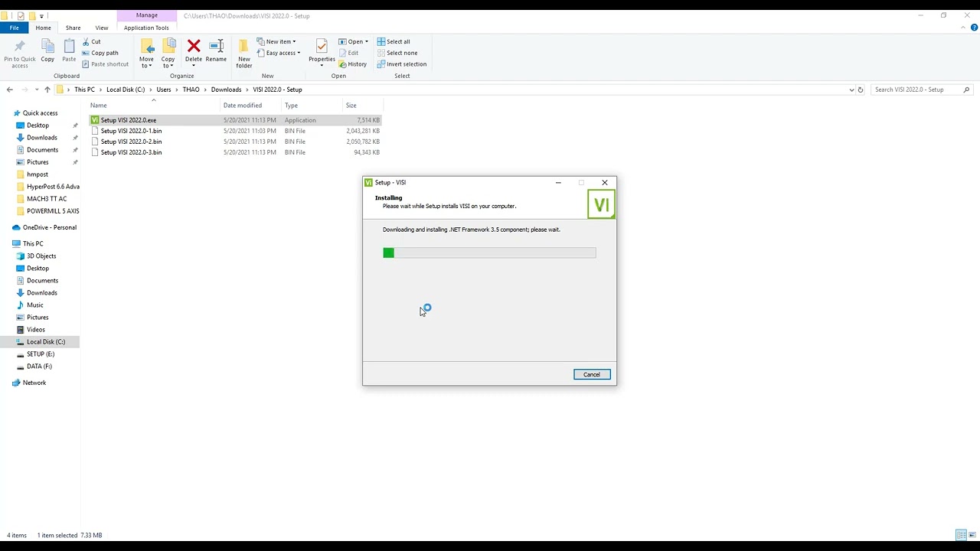Click Downloads in address breadcrumb
The height and width of the screenshot is (551, 980).
coord(226,90)
